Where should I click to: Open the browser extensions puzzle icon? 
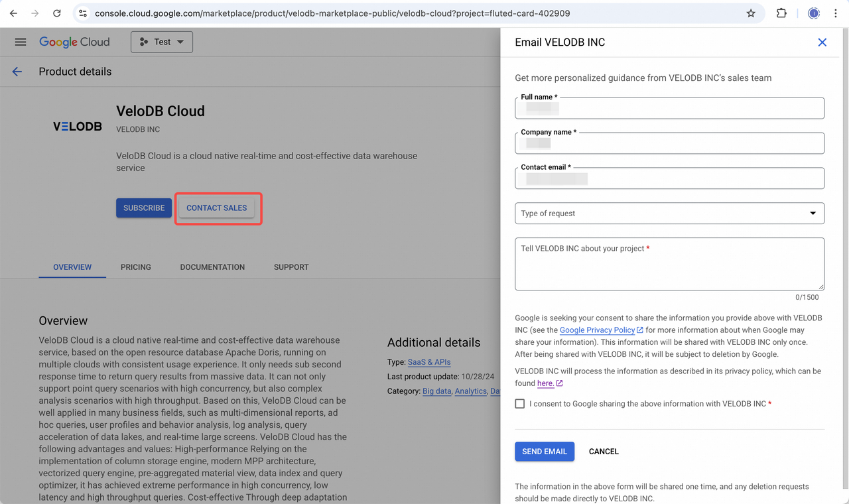point(781,13)
